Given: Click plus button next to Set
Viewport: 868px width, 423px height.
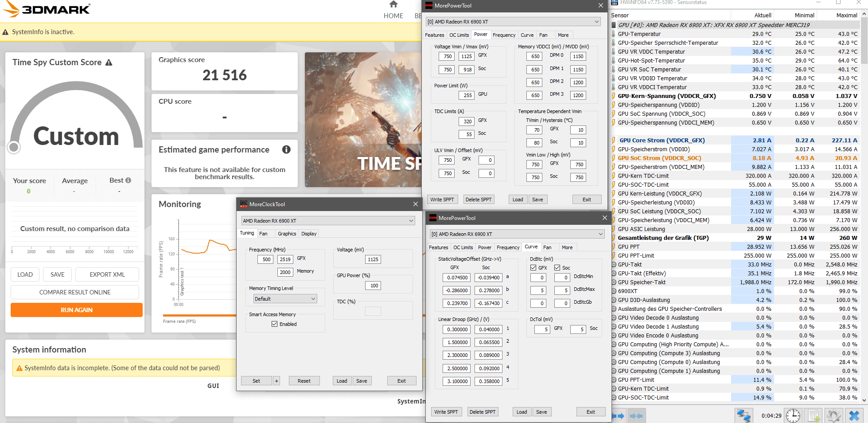Looking at the screenshot, I should tap(276, 381).
